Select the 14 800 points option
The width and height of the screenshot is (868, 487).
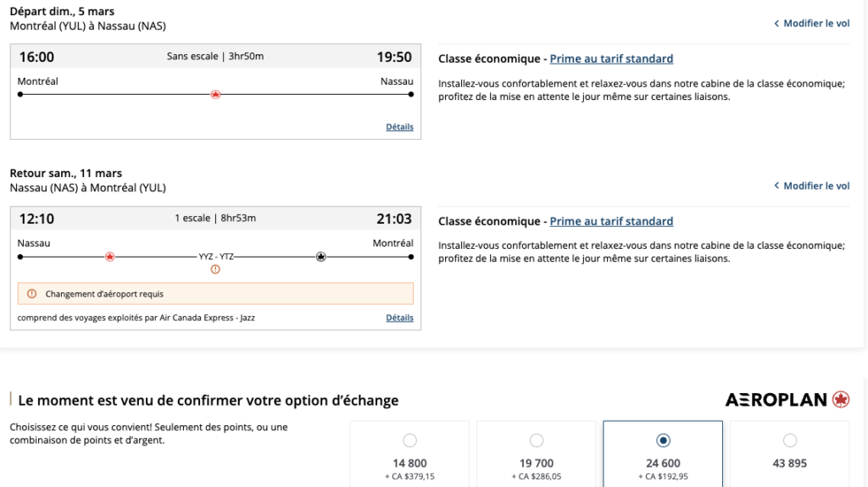tap(409, 440)
